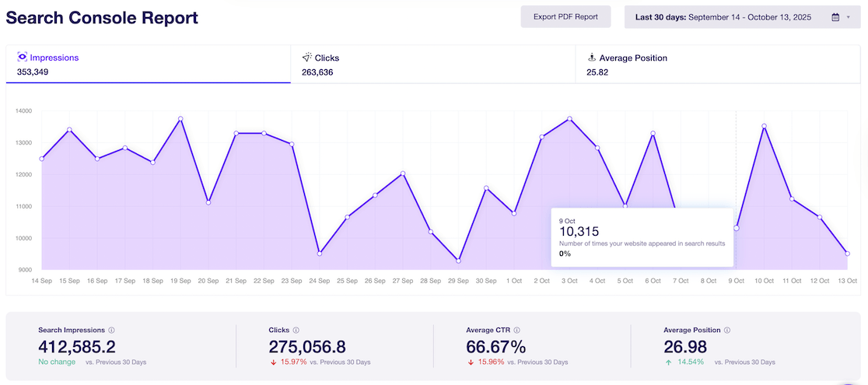Click info icon next to Average CTR

[517, 330]
